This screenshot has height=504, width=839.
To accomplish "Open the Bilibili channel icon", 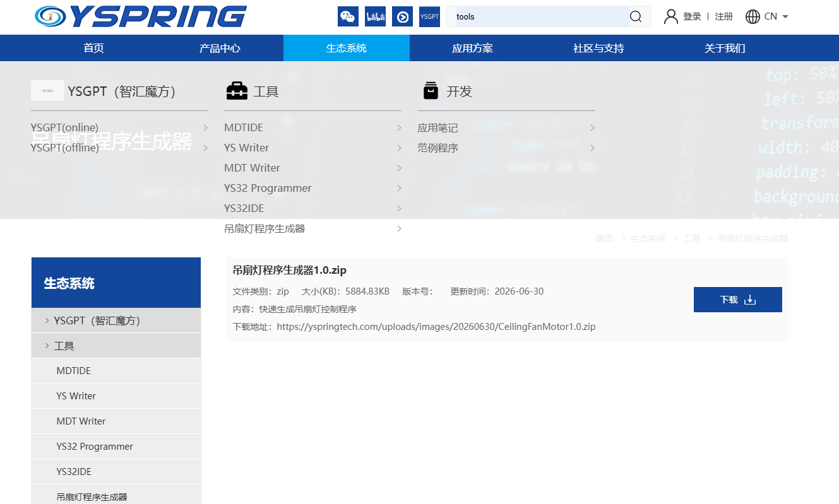I will point(375,17).
